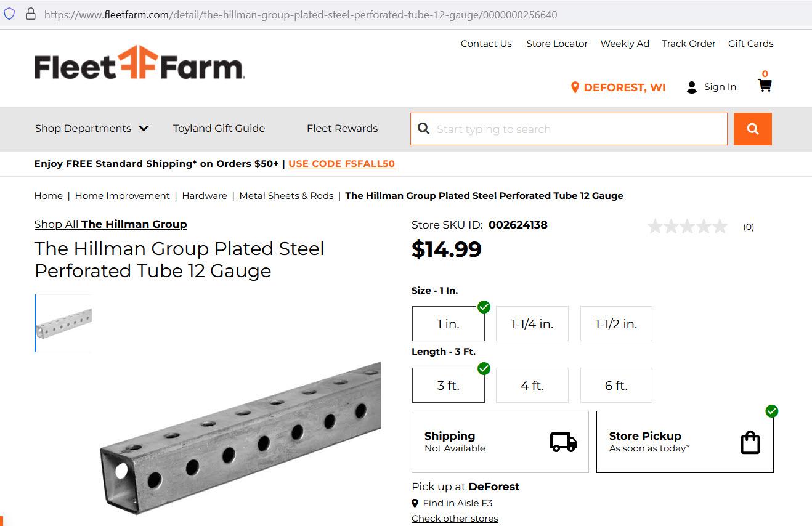This screenshot has width=812, height=526.
Task: Open the Weekly Ad menu item
Action: 625,44
